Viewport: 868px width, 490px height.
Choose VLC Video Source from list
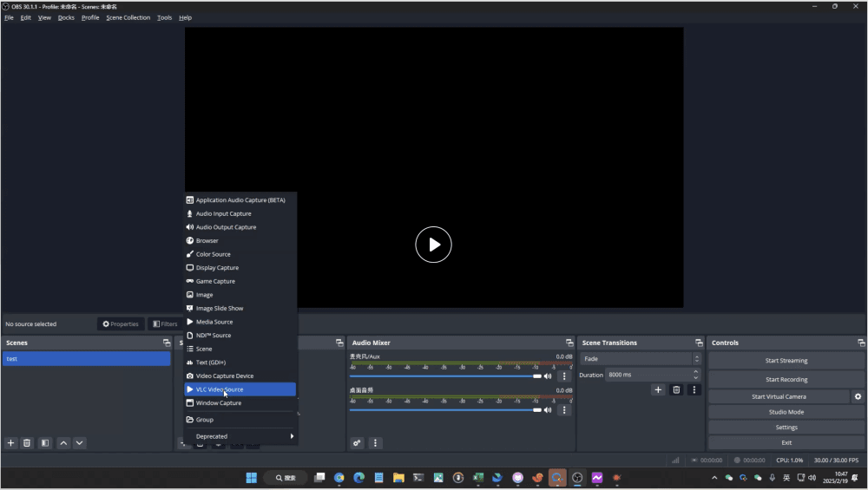coord(240,389)
